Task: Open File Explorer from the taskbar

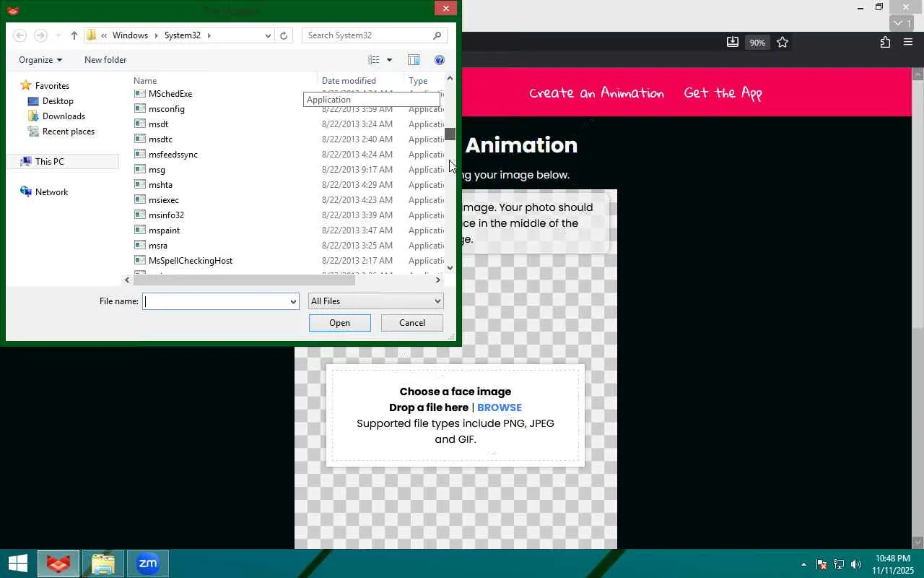Action: pos(103,564)
